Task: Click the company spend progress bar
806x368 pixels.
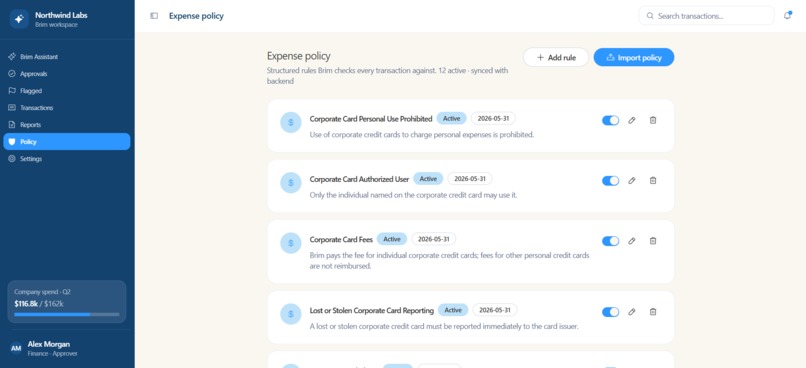Action: coord(67,314)
